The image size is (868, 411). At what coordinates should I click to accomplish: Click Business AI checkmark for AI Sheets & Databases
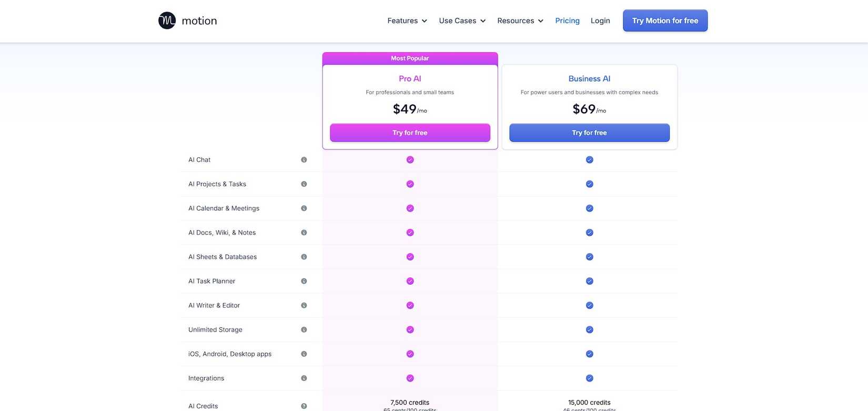590,257
